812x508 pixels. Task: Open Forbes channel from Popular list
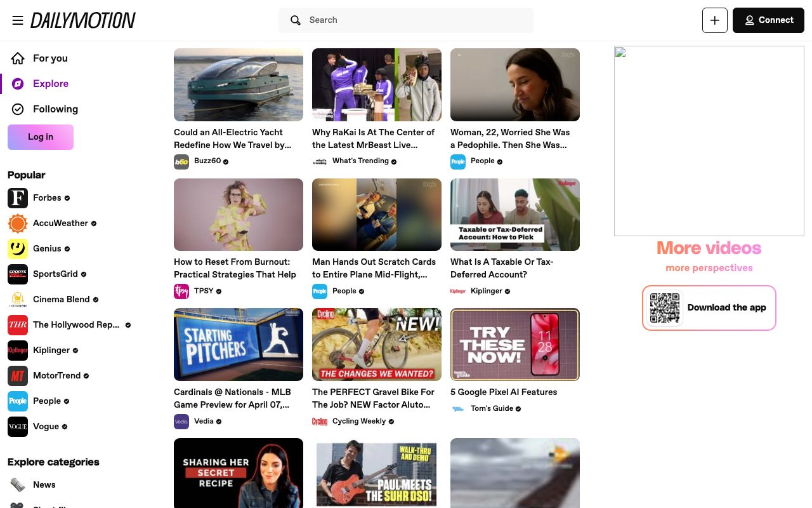[x=47, y=198]
